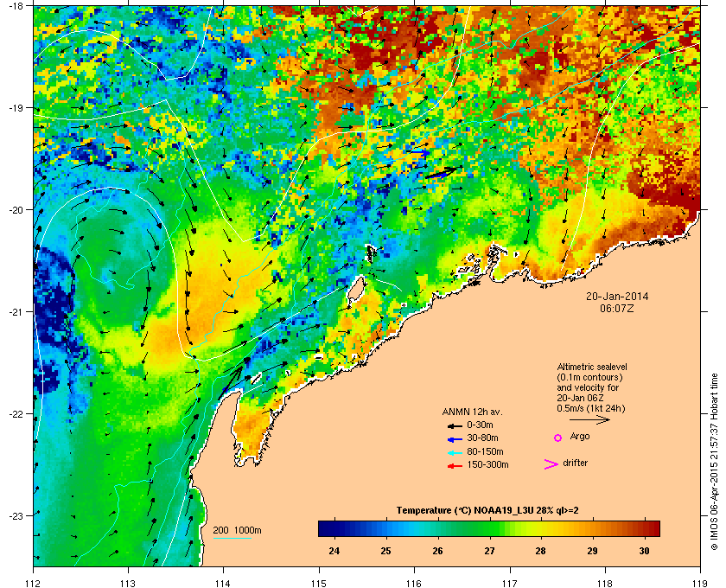Click the IMOS copyright timestamp text
The image size is (726, 588).
(x=714, y=462)
